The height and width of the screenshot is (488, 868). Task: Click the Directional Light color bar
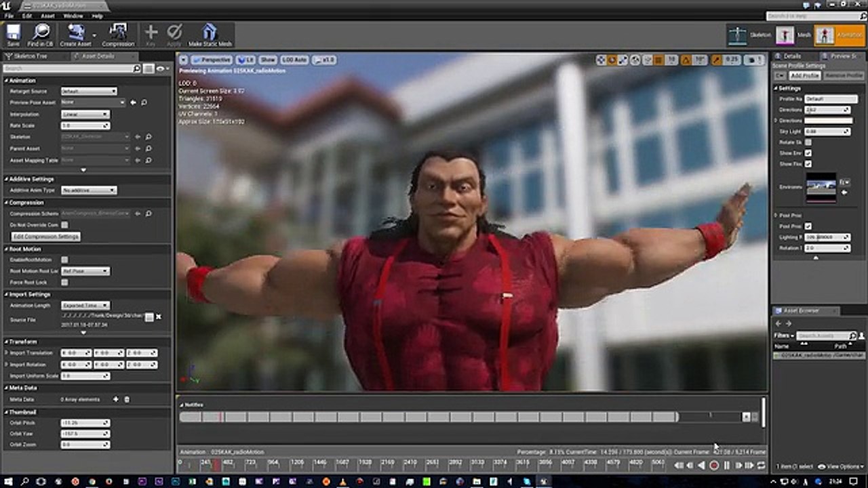pos(828,121)
